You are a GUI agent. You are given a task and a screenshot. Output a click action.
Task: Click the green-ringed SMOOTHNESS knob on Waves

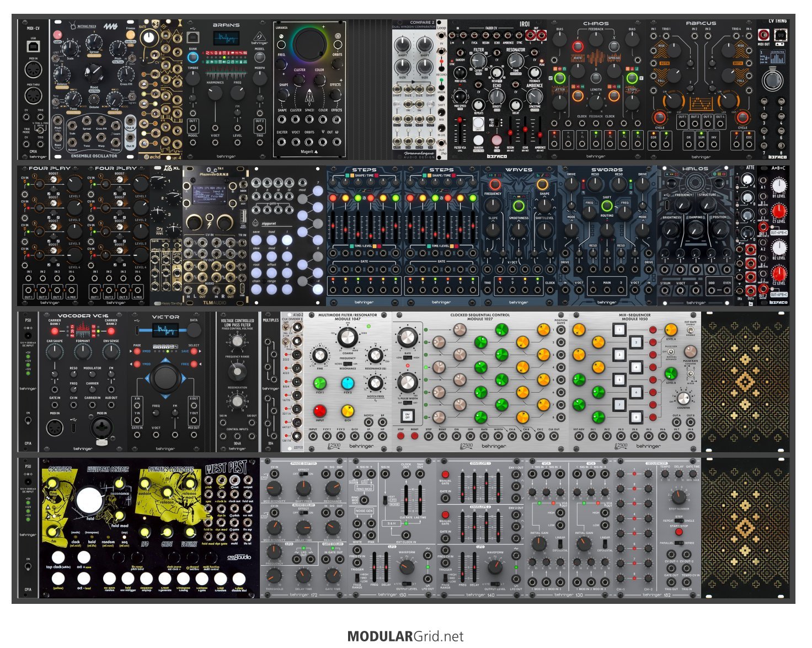point(519,206)
